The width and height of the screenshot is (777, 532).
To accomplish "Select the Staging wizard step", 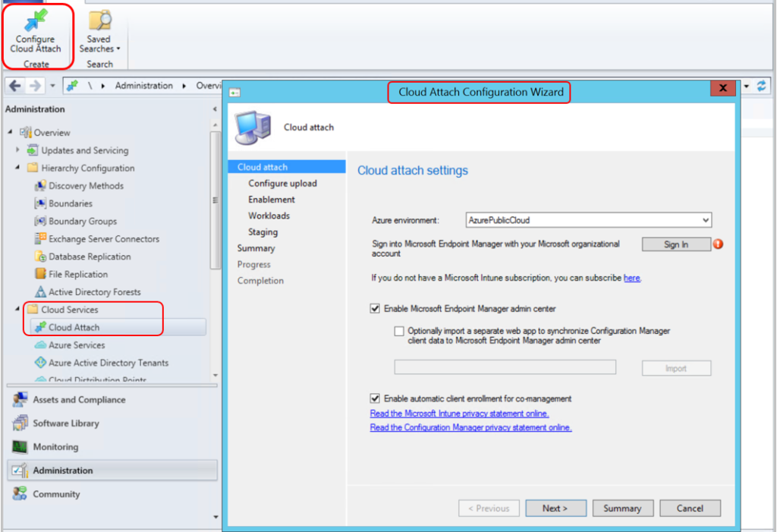I will click(263, 232).
